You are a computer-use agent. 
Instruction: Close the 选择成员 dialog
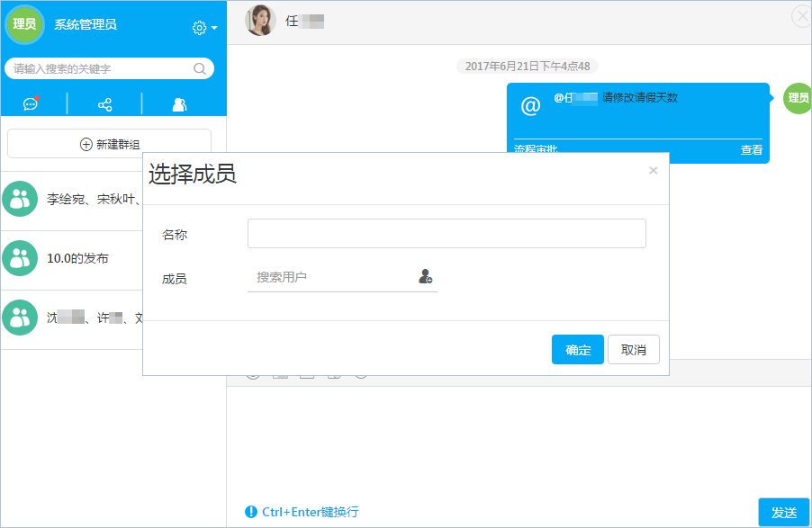point(653,170)
